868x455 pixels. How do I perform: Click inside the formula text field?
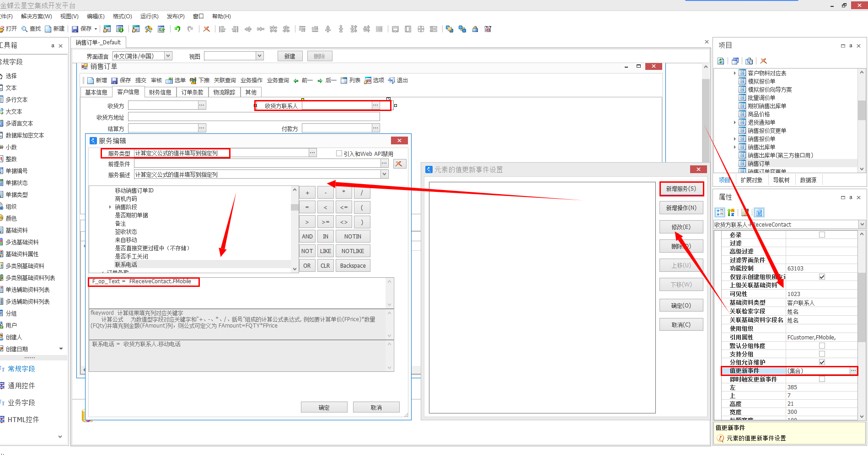point(238,292)
